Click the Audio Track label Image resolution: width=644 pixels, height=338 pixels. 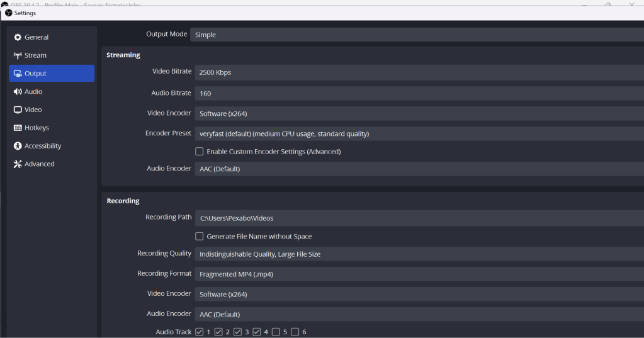173,332
